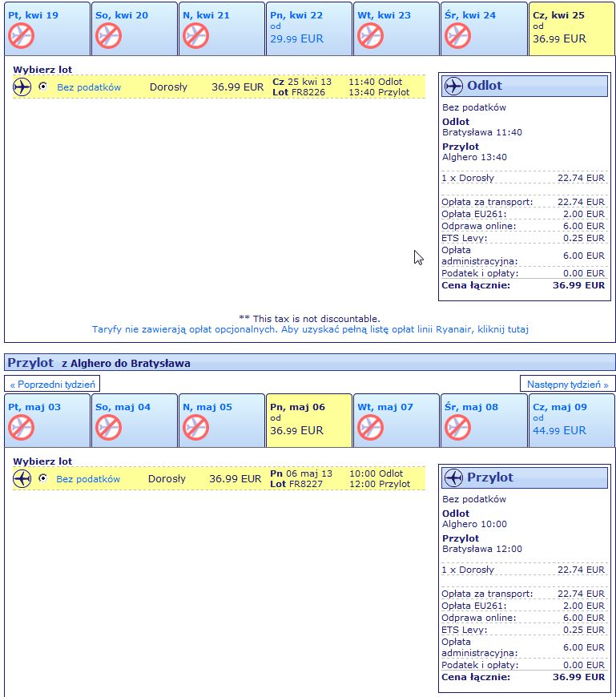Click the airplane icon in the Odlot summary header
This screenshot has height=697, width=616.
[x=453, y=86]
